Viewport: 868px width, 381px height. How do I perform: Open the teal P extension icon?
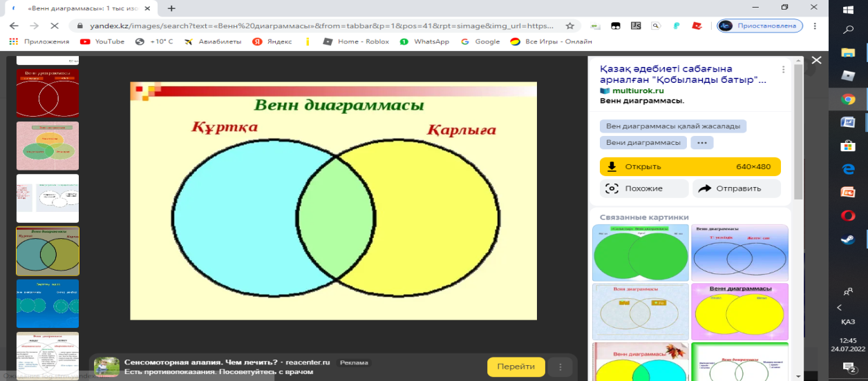[x=677, y=26]
